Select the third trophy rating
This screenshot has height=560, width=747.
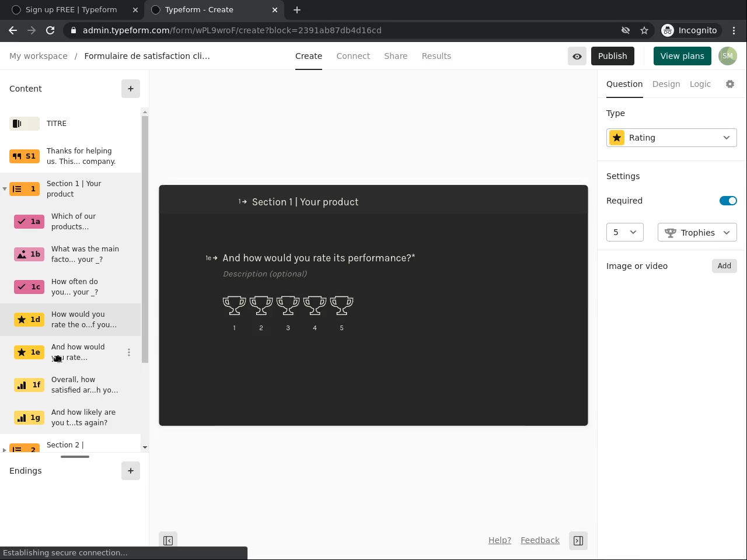[x=288, y=305]
